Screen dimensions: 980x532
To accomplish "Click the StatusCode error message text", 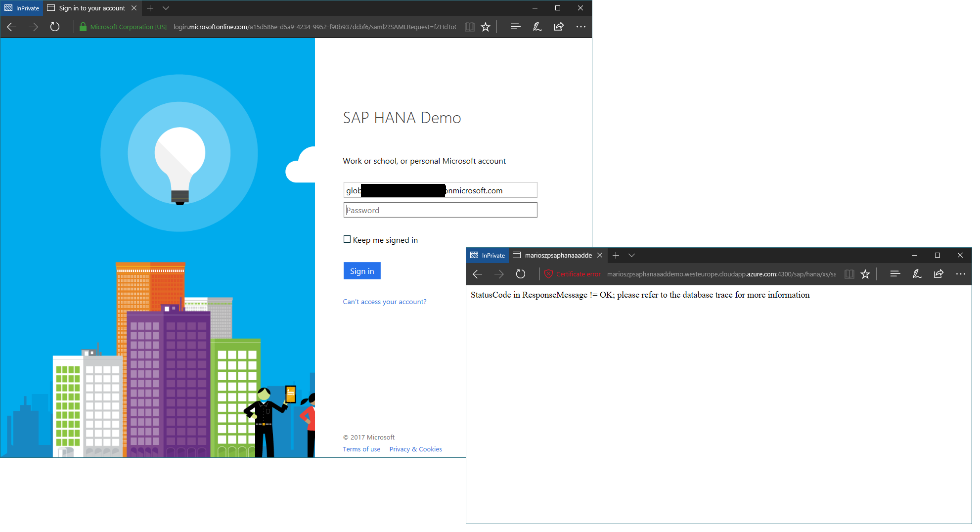I will click(x=640, y=295).
